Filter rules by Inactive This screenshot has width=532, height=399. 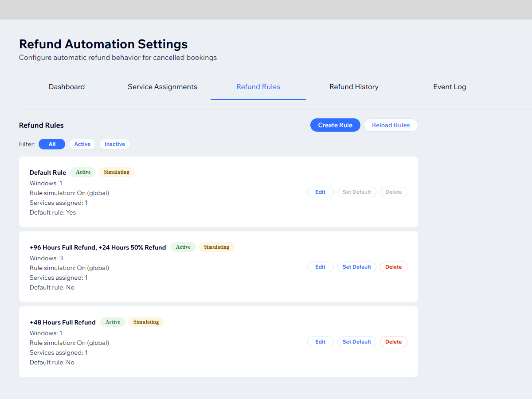[115, 144]
